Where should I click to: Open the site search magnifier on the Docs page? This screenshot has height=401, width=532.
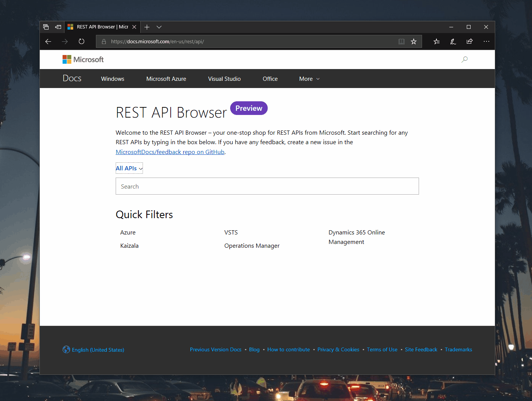(464, 59)
